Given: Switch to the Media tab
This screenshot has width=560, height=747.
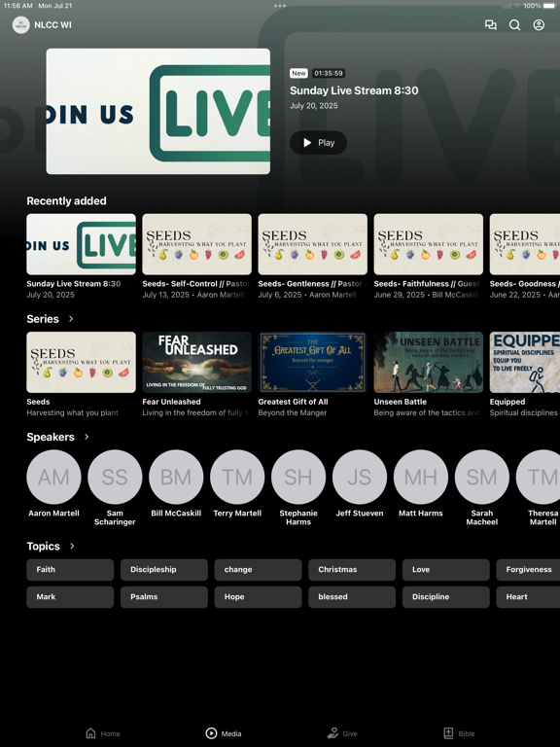Looking at the screenshot, I should pyautogui.click(x=224, y=733).
